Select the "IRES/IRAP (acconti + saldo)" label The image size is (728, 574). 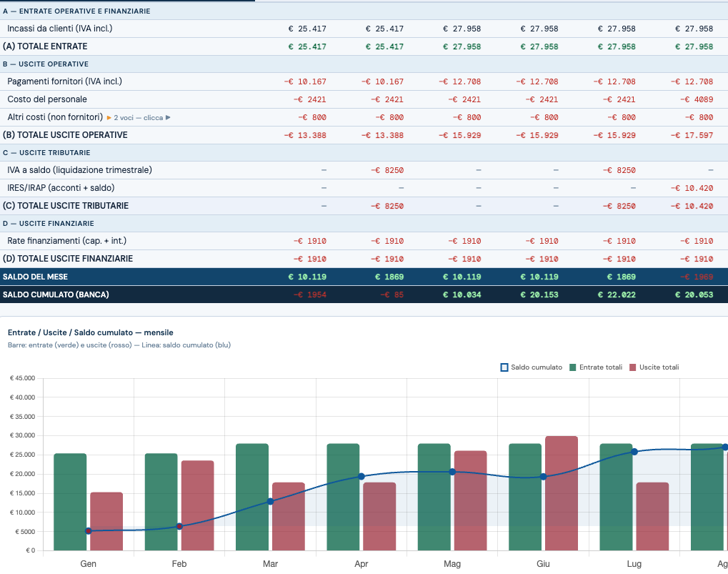coord(61,188)
